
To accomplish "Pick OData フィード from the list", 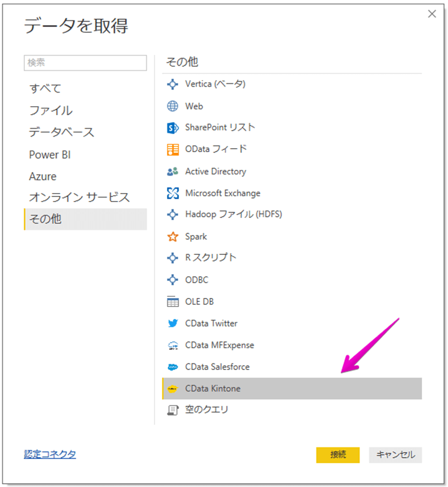I will coord(216,149).
